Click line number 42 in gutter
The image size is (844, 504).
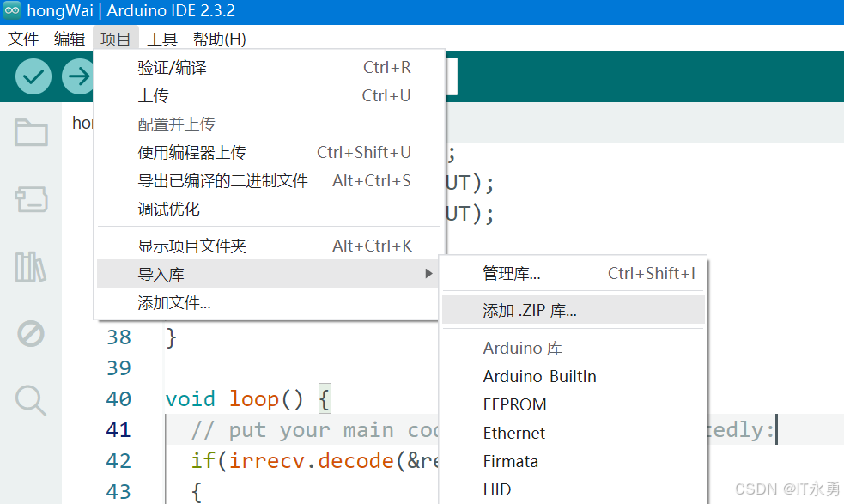119,461
